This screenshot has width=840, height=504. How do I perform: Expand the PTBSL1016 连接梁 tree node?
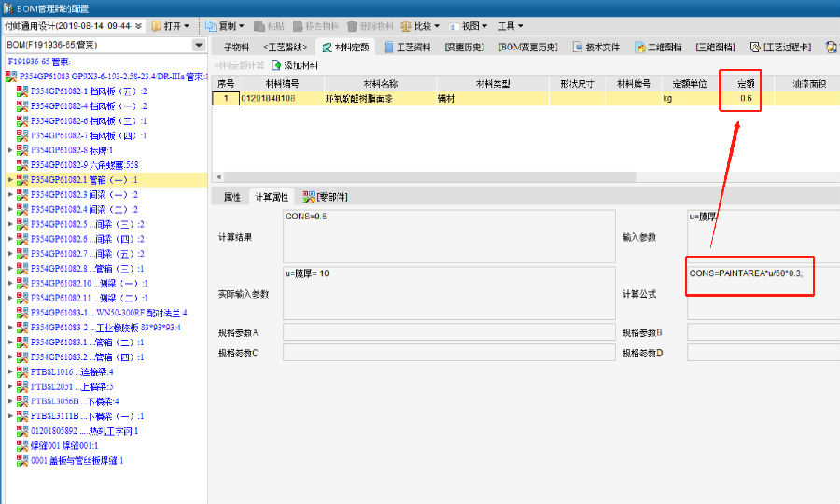(x=10, y=371)
